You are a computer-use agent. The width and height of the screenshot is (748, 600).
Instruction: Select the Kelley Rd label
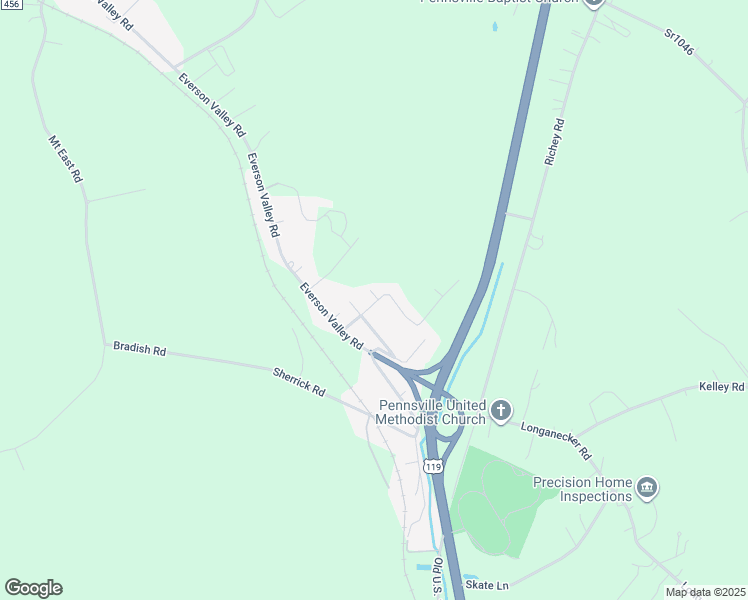click(x=721, y=386)
